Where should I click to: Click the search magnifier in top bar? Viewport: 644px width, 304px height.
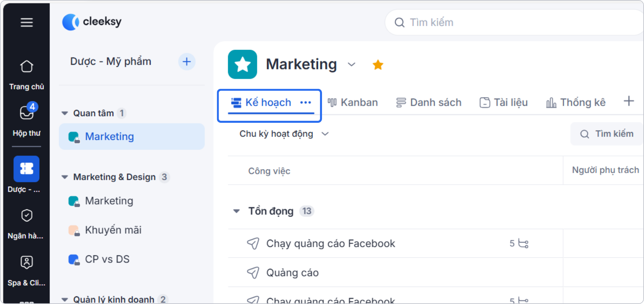(x=399, y=22)
